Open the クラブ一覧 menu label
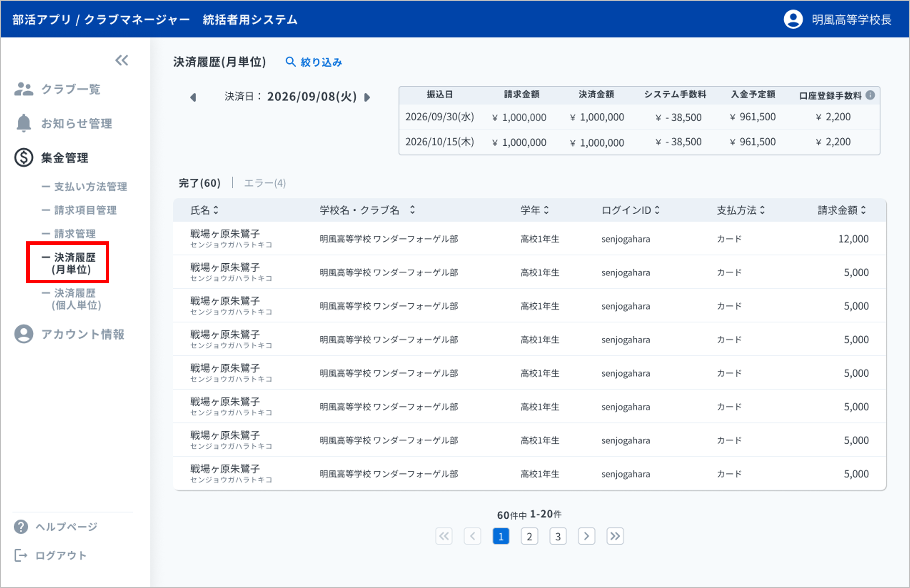 coord(71,89)
